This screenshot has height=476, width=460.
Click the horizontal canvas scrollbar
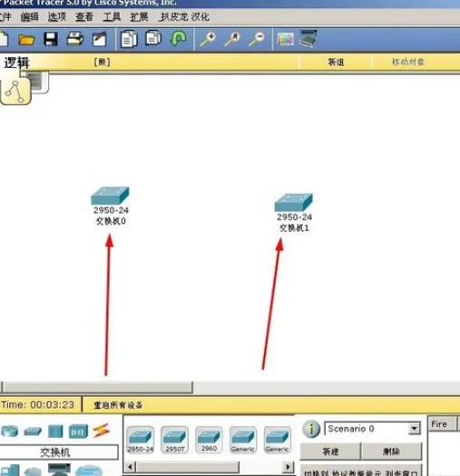pyautogui.click(x=97, y=387)
